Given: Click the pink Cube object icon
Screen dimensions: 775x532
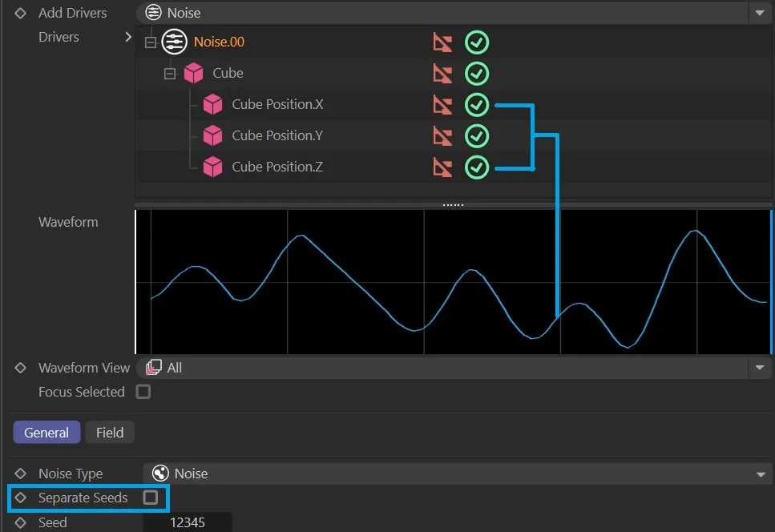Looking at the screenshot, I should (193, 74).
